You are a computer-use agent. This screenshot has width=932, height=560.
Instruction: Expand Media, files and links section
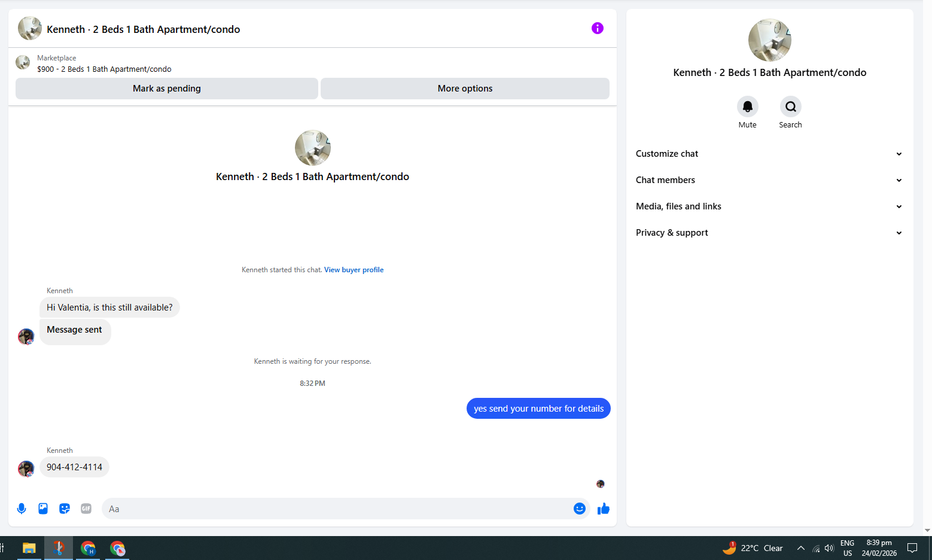click(x=769, y=206)
